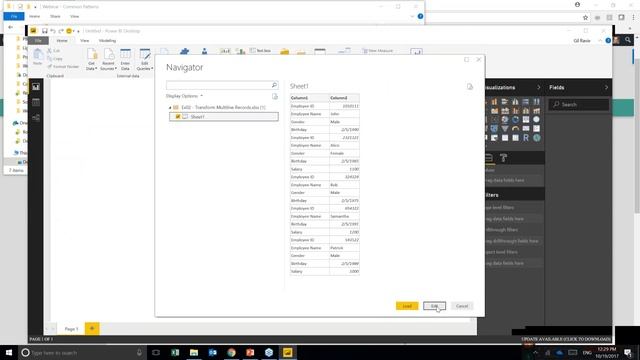The height and width of the screenshot is (360, 640).
Task: Open the Recent Sources dropdown
Action: 108,60
